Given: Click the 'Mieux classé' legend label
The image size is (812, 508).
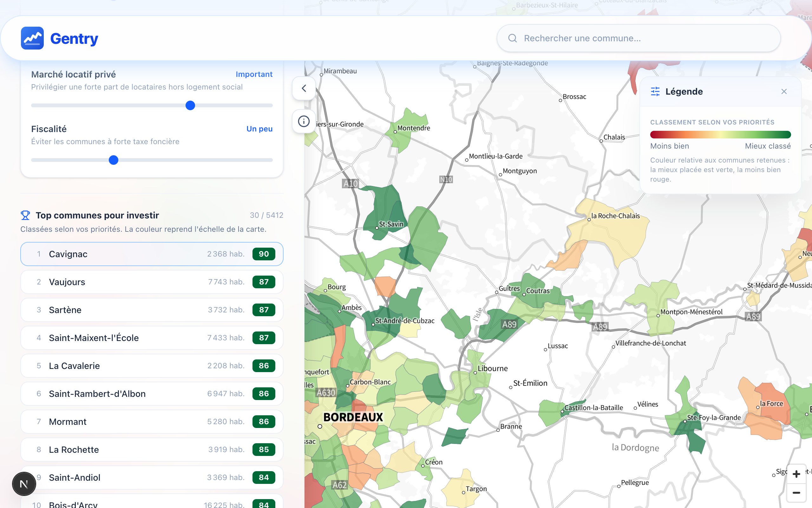Looking at the screenshot, I should click(x=768, y=146).
